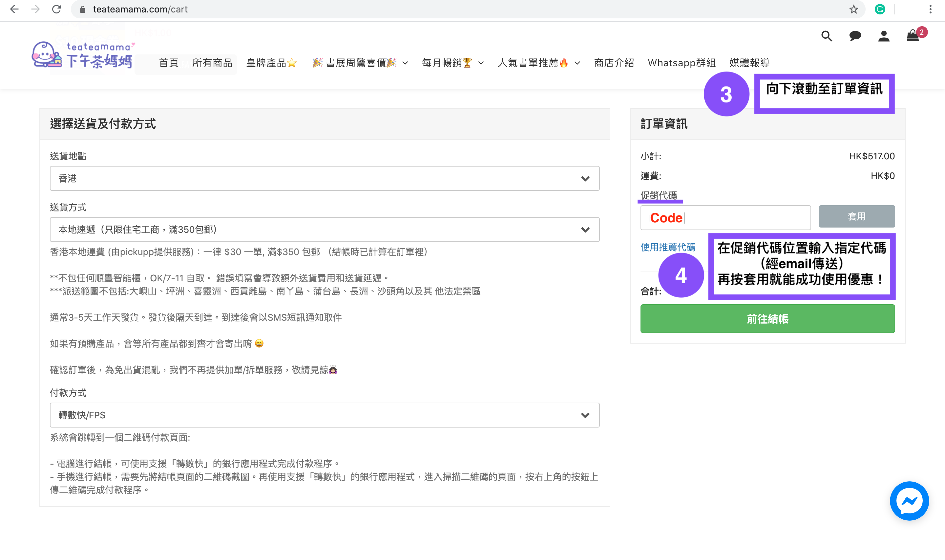Open the Grammarly extension icon

point(880,10)
